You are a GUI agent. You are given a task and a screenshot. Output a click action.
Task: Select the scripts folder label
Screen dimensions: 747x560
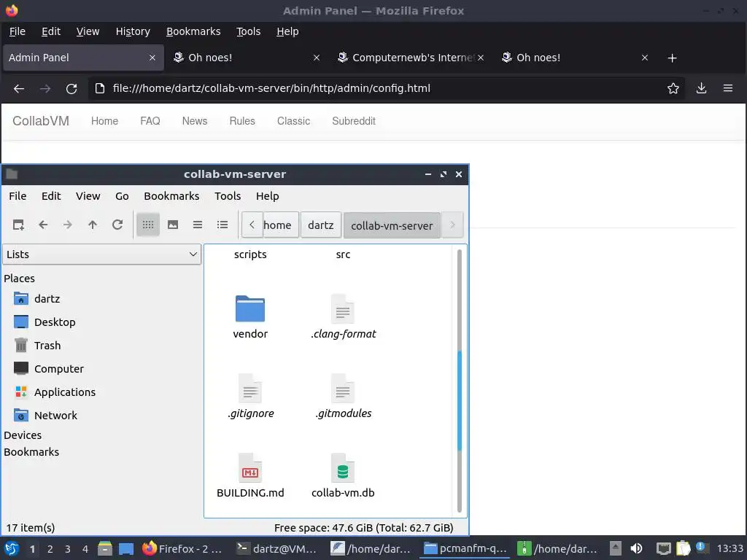click(x=250, y=254)
